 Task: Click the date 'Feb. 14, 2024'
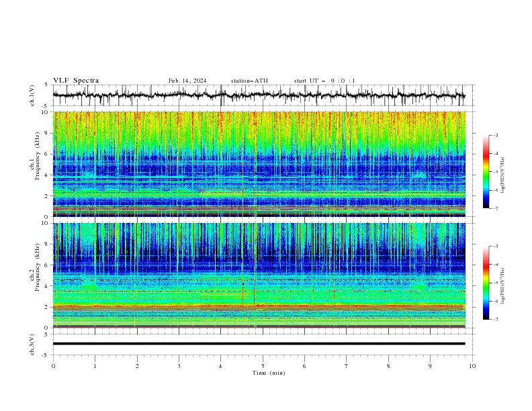[187, 81]
